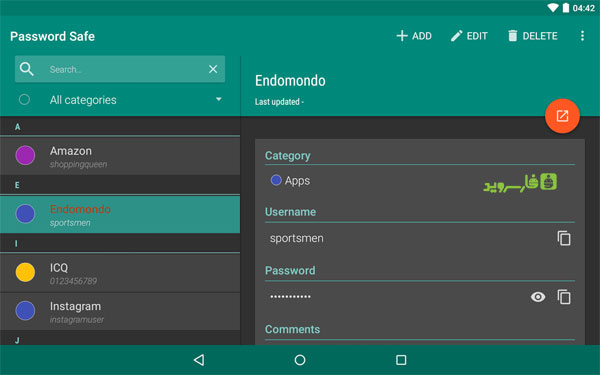Tap the search magnifier icon

tap(27, 69)
